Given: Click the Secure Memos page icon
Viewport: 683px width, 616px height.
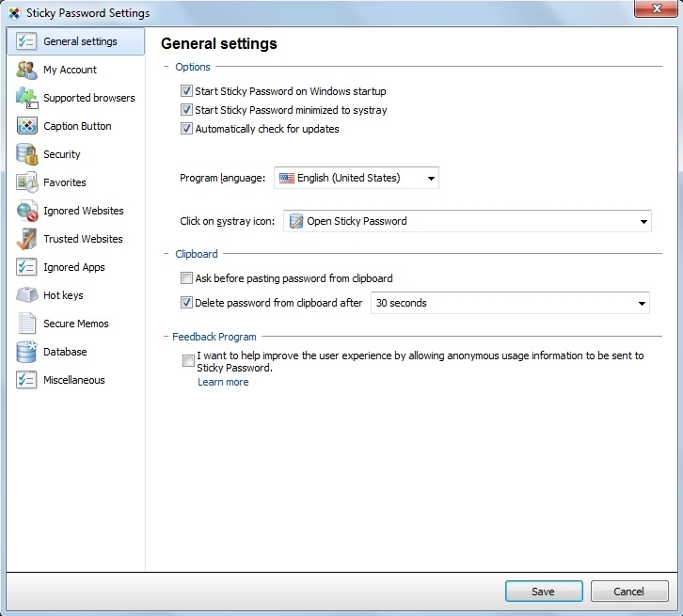Looking at the screenshot, I should 27,324.
